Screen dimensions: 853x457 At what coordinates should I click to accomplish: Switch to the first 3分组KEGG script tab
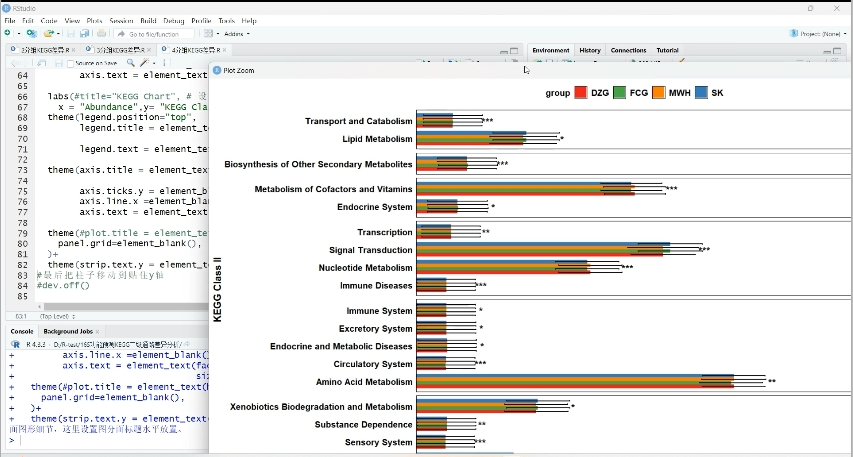point(41,50)
